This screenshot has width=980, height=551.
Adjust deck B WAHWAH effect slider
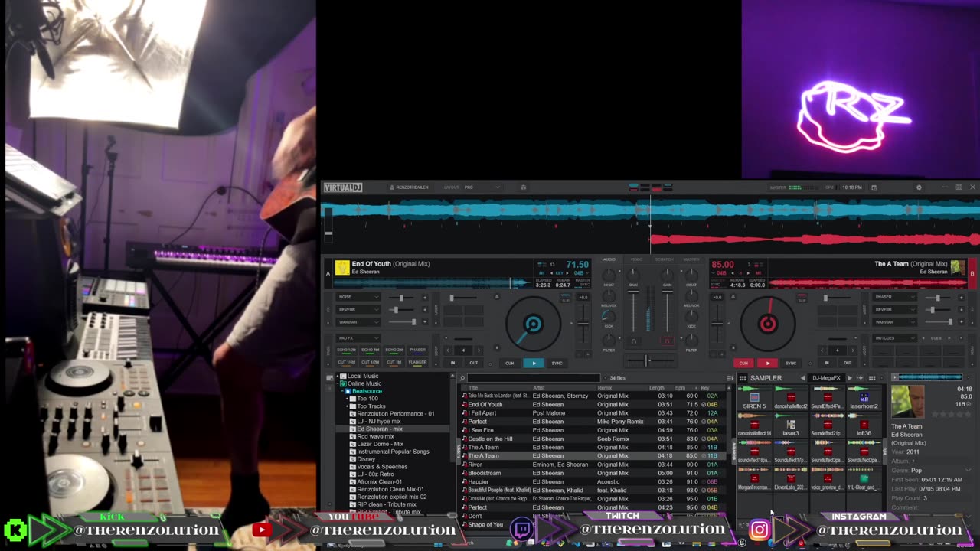938,322
